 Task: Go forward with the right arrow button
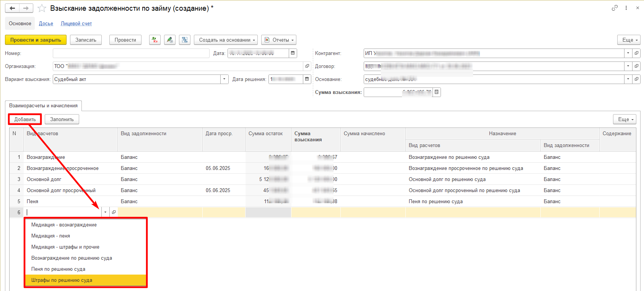pyautogui.click(x=26, y=8)
